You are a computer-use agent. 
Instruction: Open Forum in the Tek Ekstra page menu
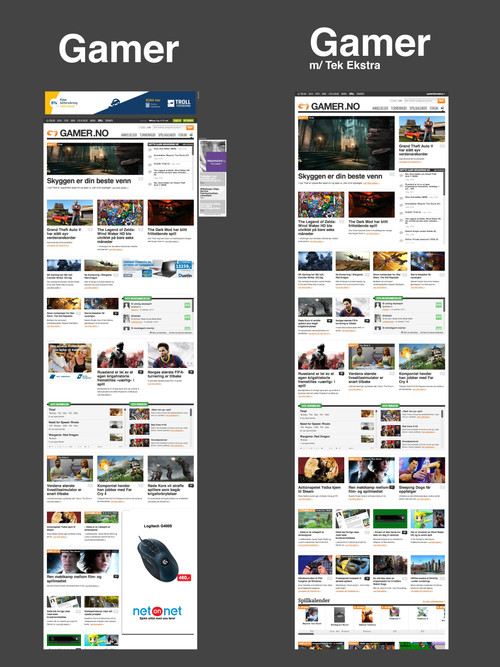tap(434, 108)
